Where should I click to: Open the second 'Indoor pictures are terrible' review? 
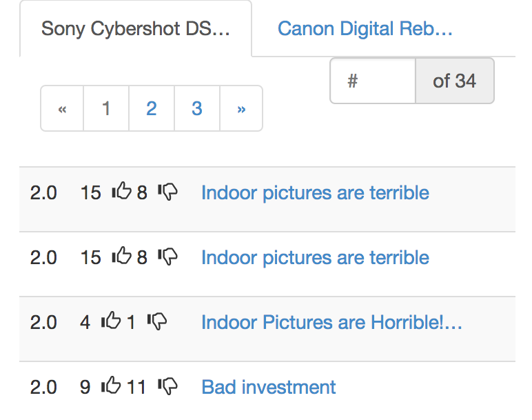(315, 257)
